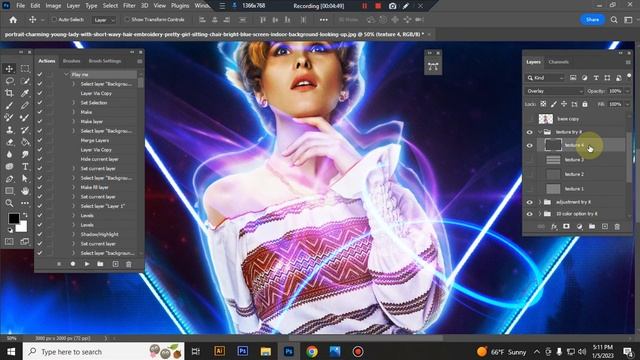Viewport: 640px width, 360px height.
Task: Select the Paint Bucket tool
Action: pyautogui.click(x=25, y=142)
